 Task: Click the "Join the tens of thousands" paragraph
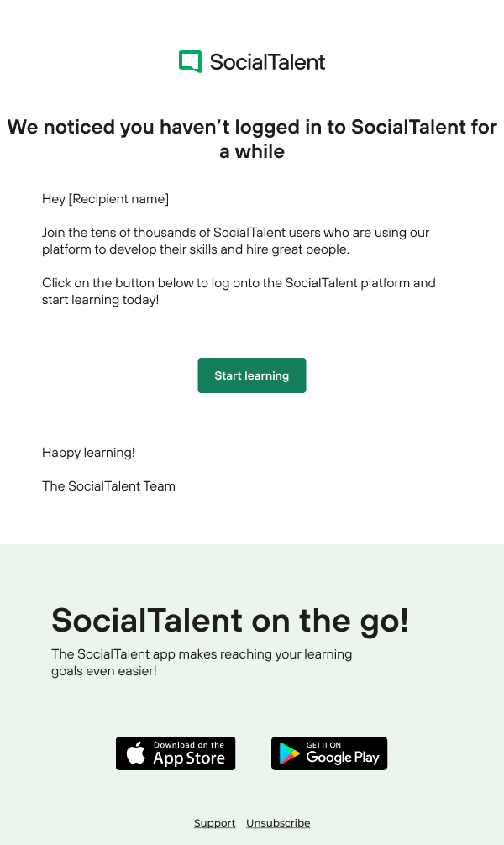[x=235, y=241]
